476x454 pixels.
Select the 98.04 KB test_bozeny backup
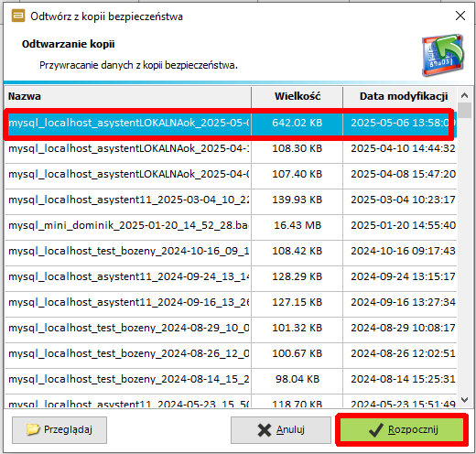click(231, 379)
